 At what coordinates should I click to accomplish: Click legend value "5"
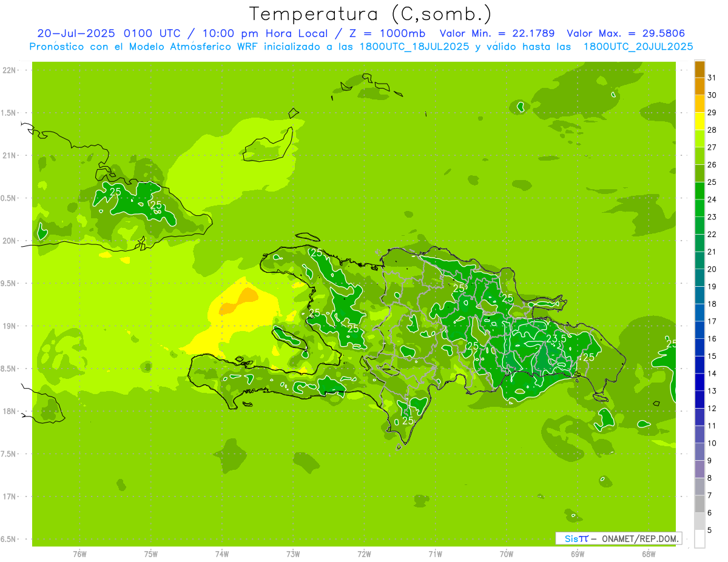pos(710,530)
